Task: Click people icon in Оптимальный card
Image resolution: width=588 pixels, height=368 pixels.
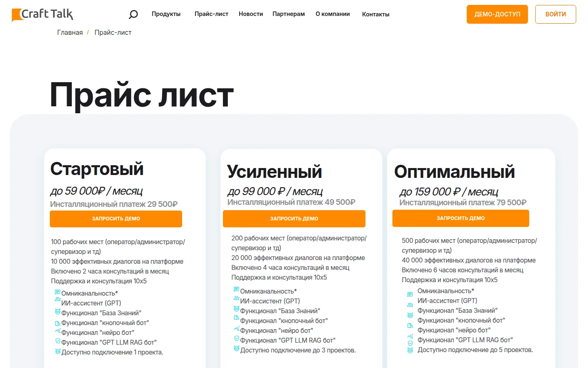Action: 410,305
